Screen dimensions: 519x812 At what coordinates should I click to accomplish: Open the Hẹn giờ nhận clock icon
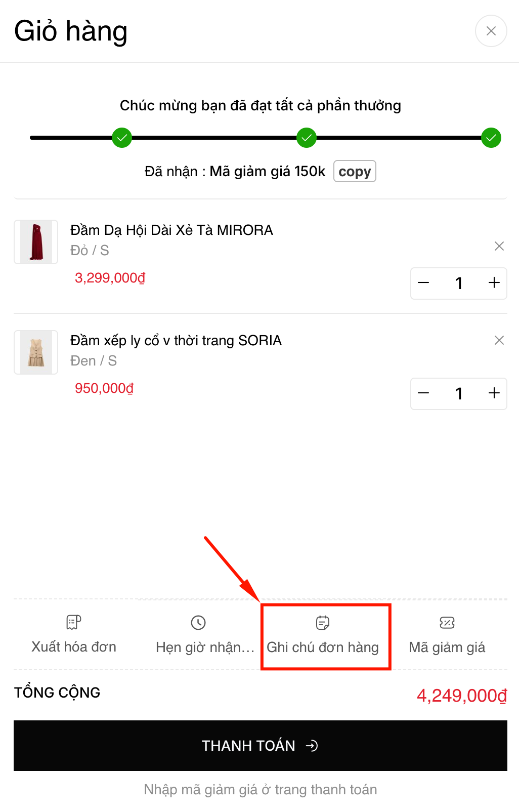pyautogui.click(x=198, y=623)
